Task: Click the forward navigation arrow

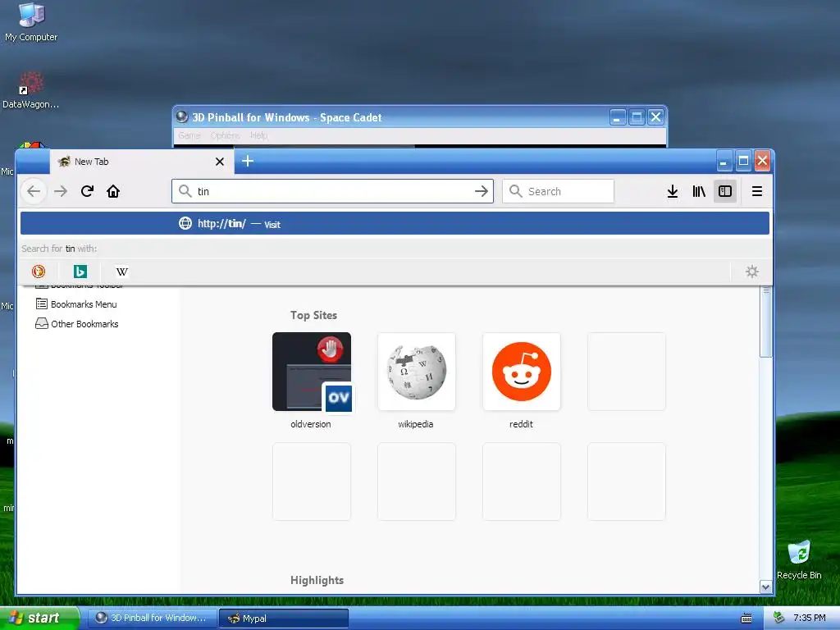Action: [x=61, y=191]
